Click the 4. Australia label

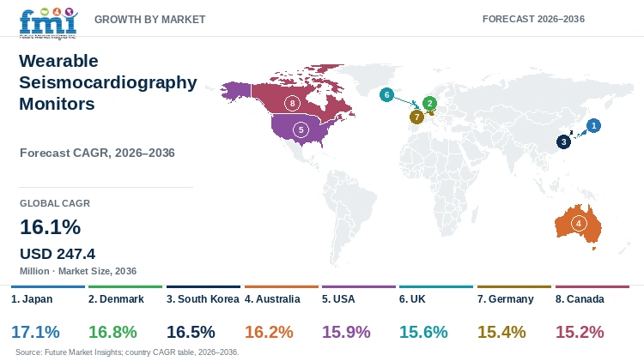click(272, 299)
